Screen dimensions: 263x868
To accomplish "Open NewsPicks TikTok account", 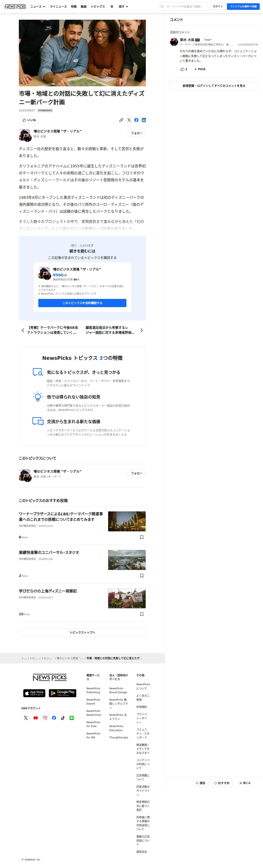I will [62, 718].
